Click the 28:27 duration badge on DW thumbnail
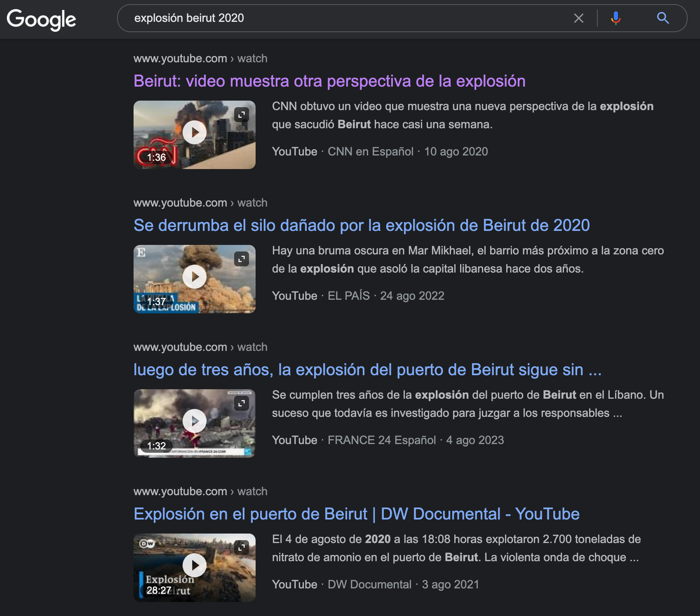This screenshot has width=700, height=616. 159,590
